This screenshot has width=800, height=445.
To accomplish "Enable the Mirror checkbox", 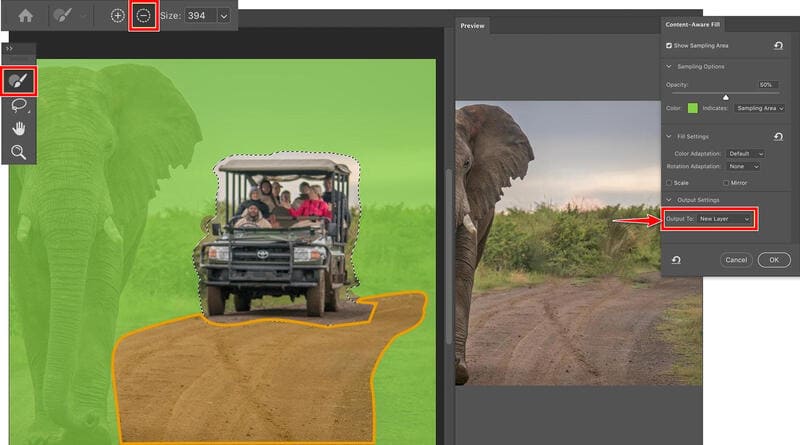I will coord(726,183).
